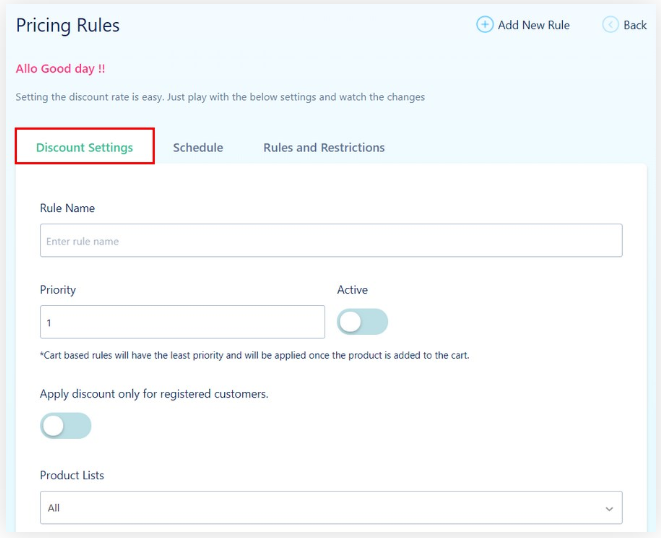The height and width of the screenshot is (538, 661).
Task: Open the Product Lists dropdown
Action: point(331,508)
